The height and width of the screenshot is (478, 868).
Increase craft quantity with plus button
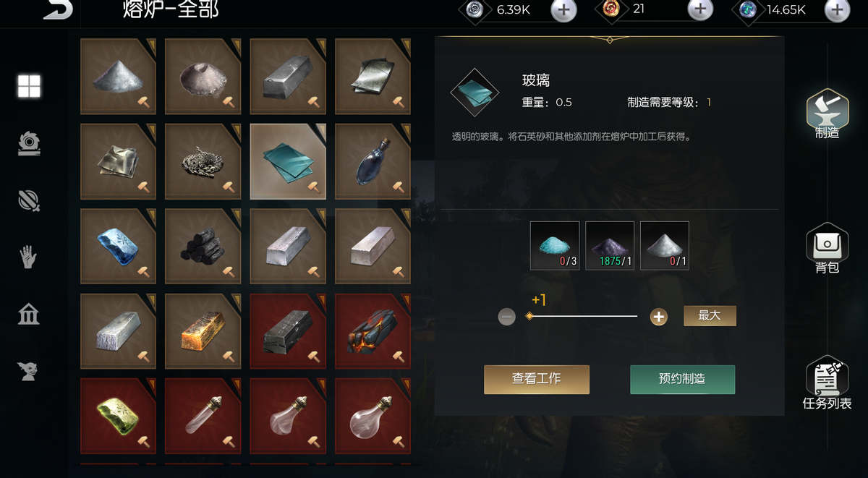(x=658, y=317)
